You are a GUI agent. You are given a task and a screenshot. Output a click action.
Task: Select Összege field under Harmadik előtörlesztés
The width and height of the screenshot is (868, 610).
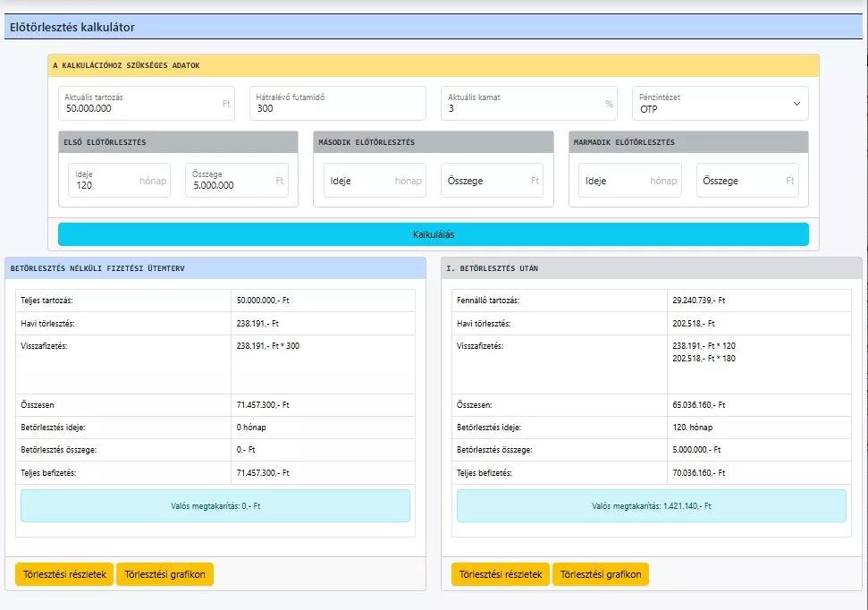click(x=747, y=181)
